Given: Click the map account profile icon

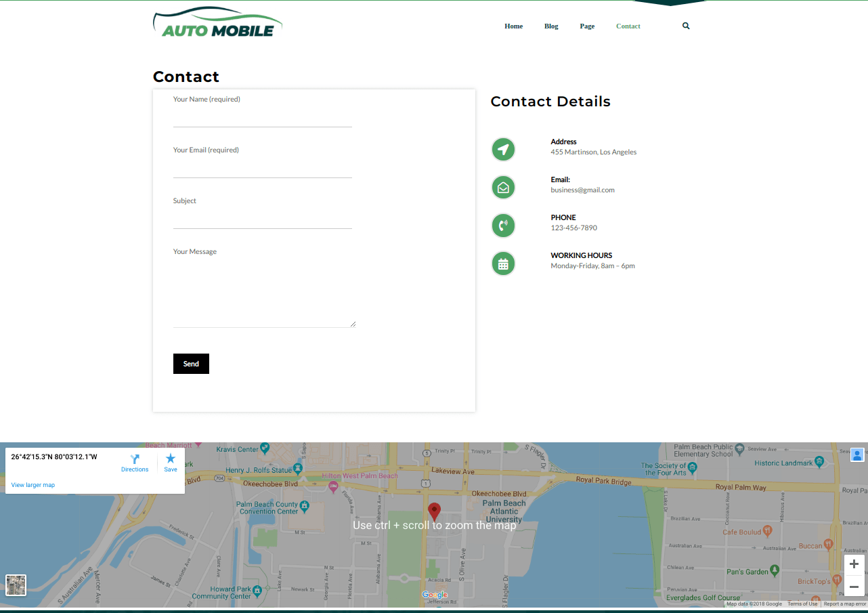Looking at the screenshot, I should (x=857, y=455).
